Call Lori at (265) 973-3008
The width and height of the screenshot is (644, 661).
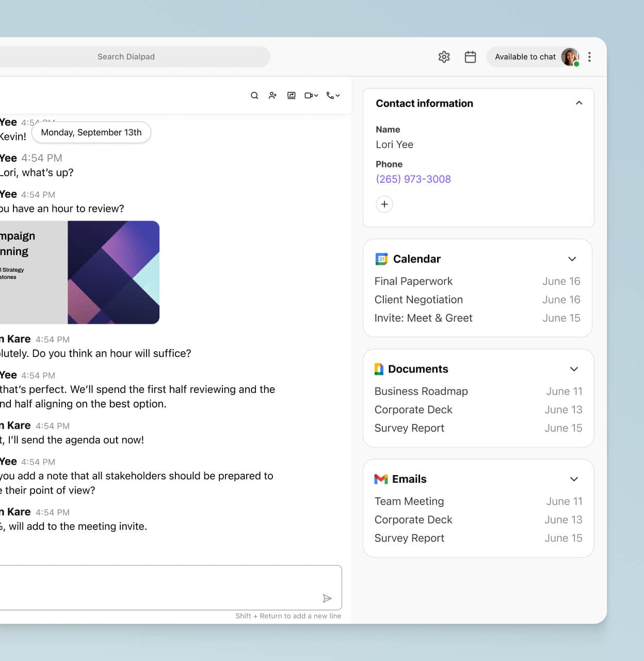(x=413, y=179)
